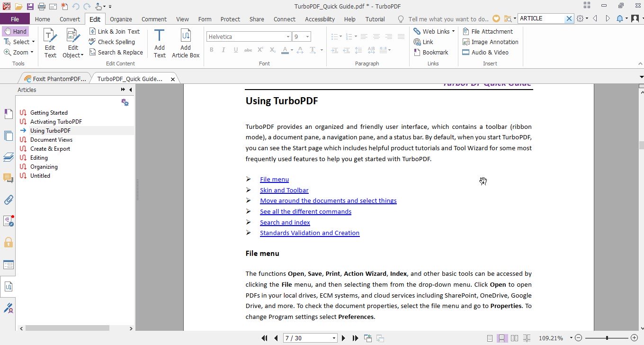The height and width of the screenshot is (345, 644).
Task: Switch to facing pages view mode
Action: pos(514,338)
